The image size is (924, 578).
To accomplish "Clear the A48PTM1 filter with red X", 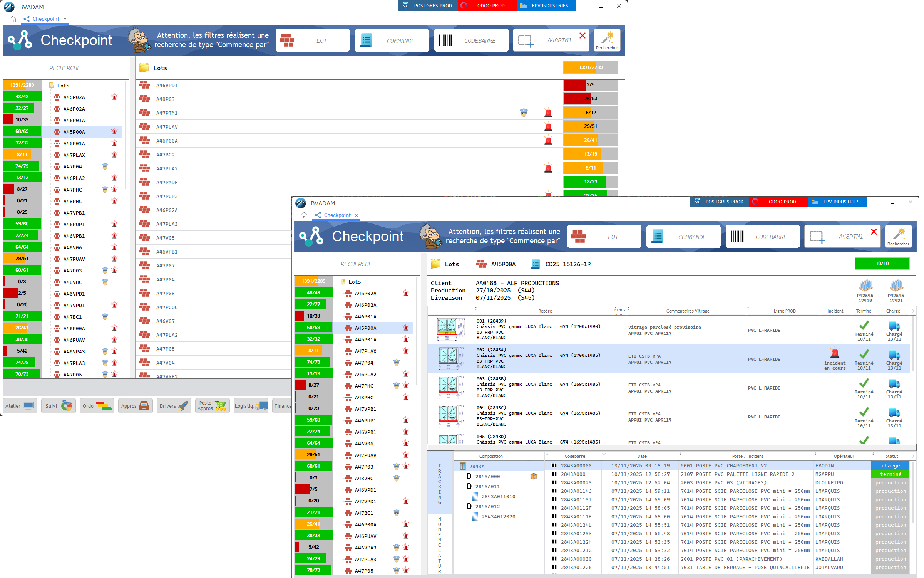I will pyautogui.click(x=874, y=232).
